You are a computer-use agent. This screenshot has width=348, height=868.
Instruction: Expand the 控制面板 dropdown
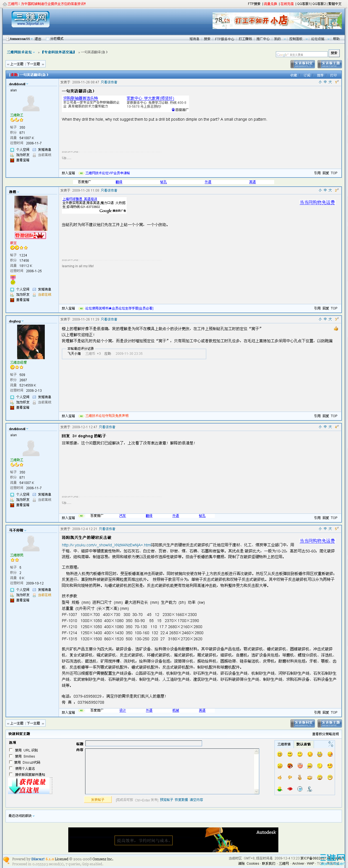(x=306, y=39)
